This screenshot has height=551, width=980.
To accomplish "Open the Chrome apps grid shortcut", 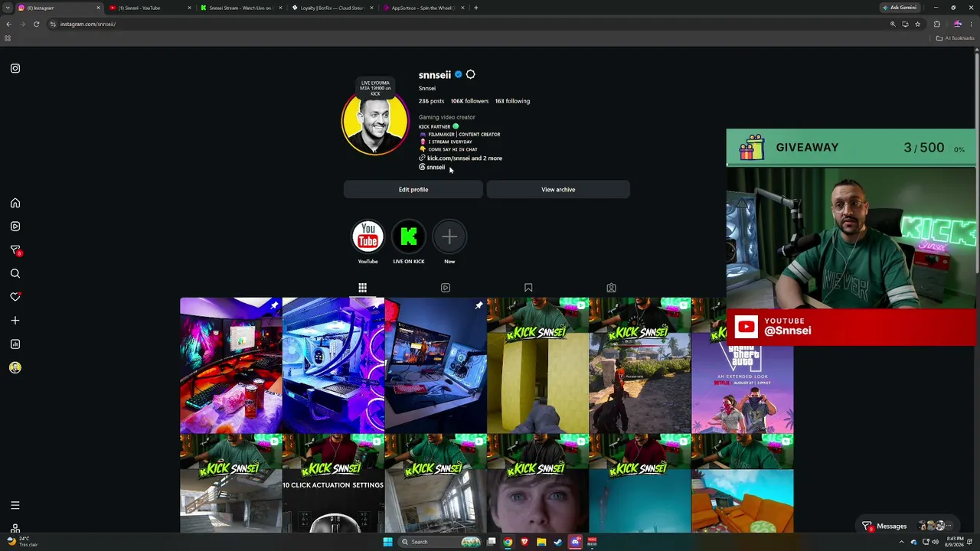I will tap(8, 38).
